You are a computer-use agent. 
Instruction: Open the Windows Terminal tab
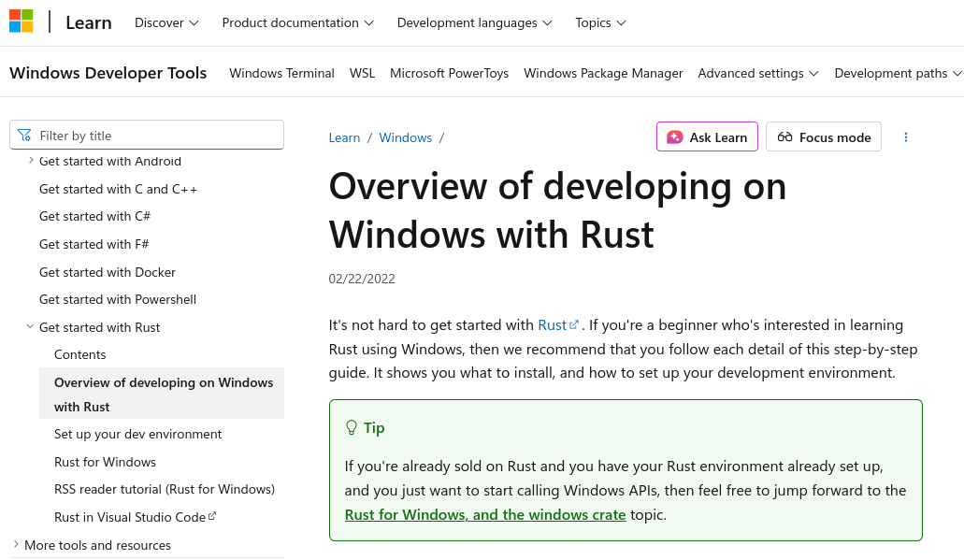tap(281, 73)
